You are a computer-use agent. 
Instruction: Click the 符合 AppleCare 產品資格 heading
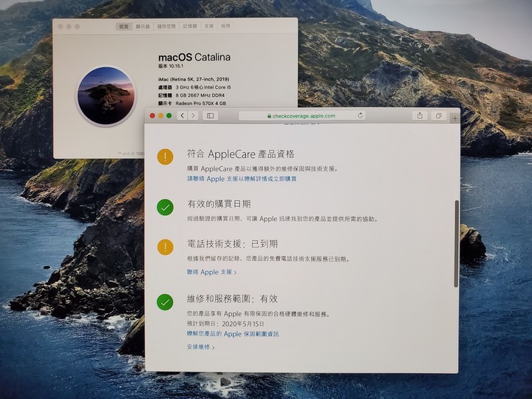pos(241,154)
